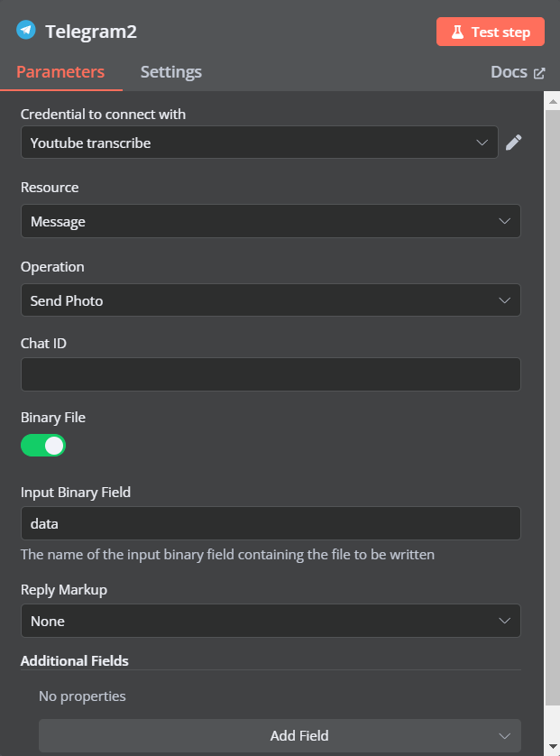Toggle the Binary File switch off

tap(43, 446)
